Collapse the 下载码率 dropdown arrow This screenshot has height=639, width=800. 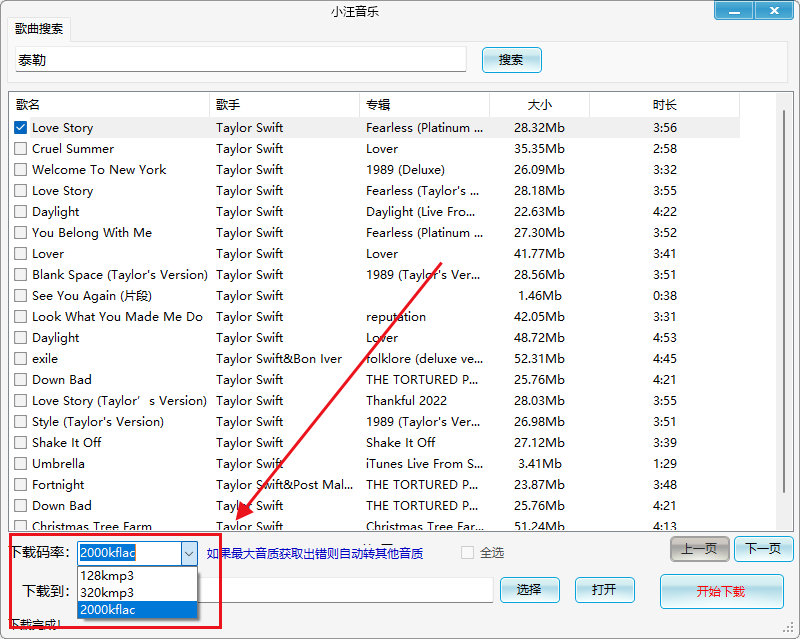point(189,553)
